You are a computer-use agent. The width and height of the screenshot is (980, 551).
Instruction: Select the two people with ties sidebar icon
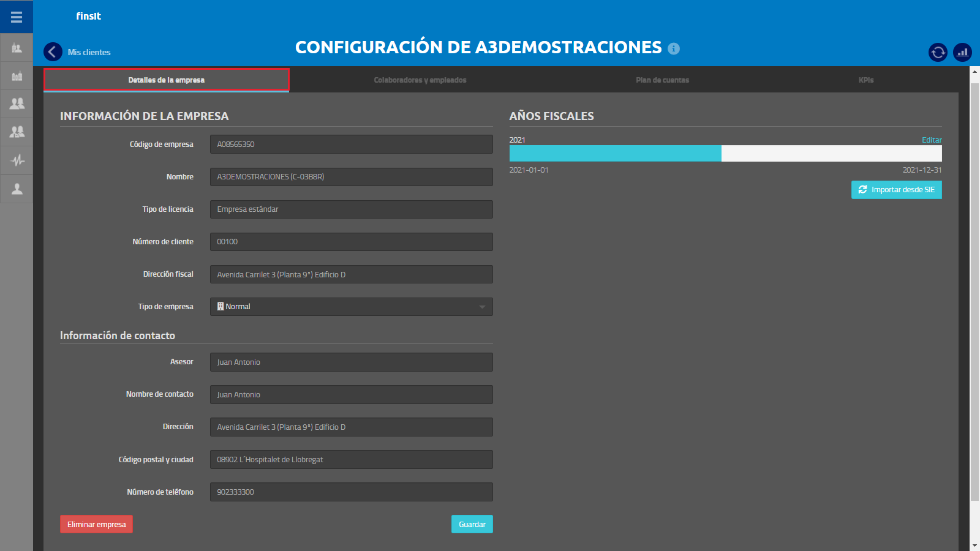(17, 132)
